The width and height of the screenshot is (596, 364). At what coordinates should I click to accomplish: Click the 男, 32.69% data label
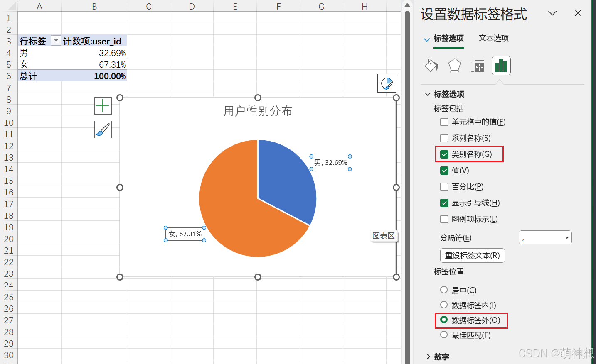tap(331, 163)
